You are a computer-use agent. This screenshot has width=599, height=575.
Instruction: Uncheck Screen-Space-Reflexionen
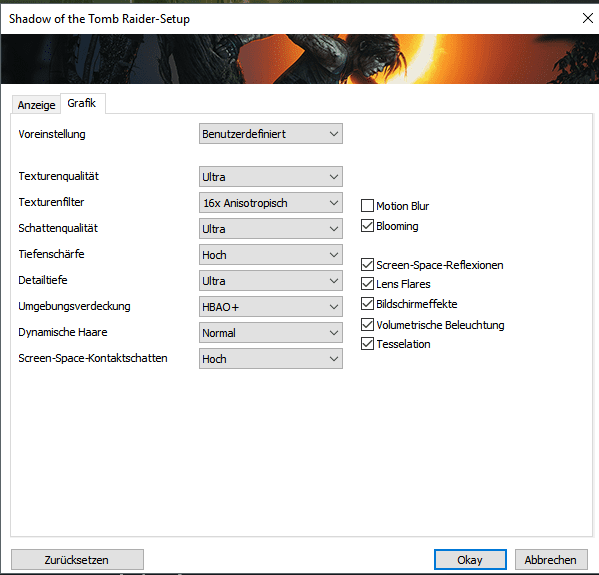367,264
